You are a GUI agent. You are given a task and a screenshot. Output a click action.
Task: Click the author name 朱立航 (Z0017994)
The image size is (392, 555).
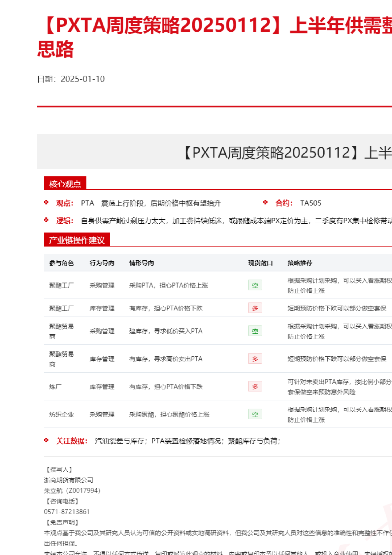click(72, 491)
